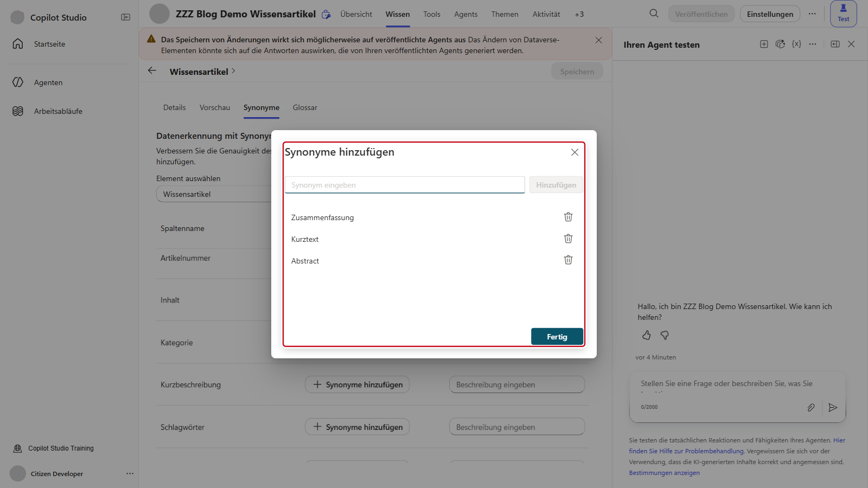
Task: Open the Bestimmungen anzeigen link
Action: point(664,473)
